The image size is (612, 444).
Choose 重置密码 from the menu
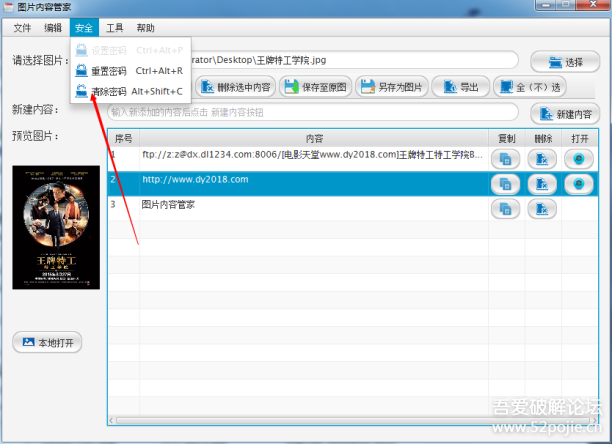(x=130, y=71)
